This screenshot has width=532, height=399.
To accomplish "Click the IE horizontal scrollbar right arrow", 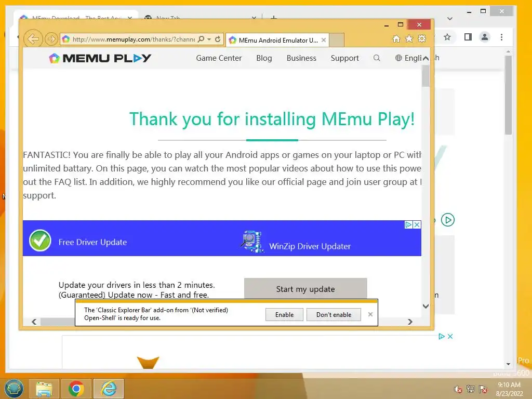I will 410,322.
